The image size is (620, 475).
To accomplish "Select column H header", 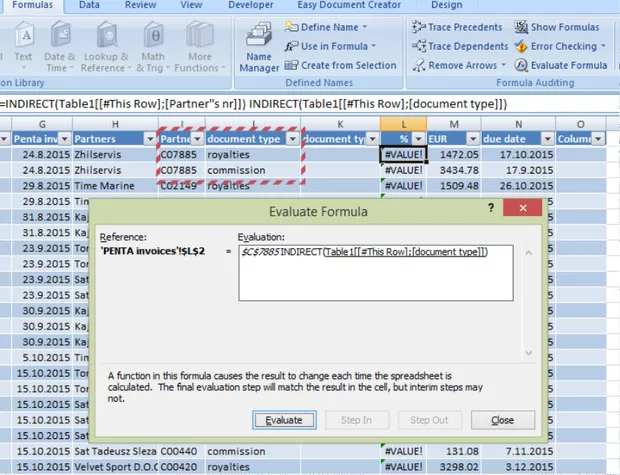I will click(x=115, y=124).
